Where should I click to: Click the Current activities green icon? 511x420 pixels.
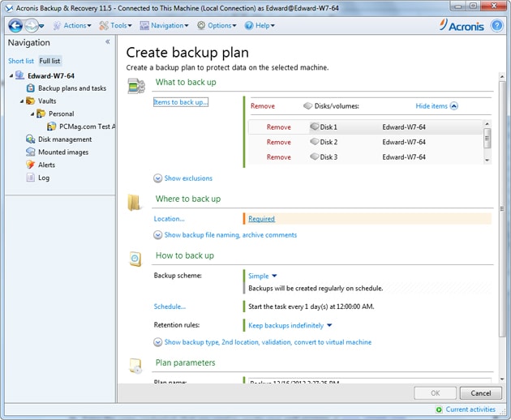click(x=439, y=409)
